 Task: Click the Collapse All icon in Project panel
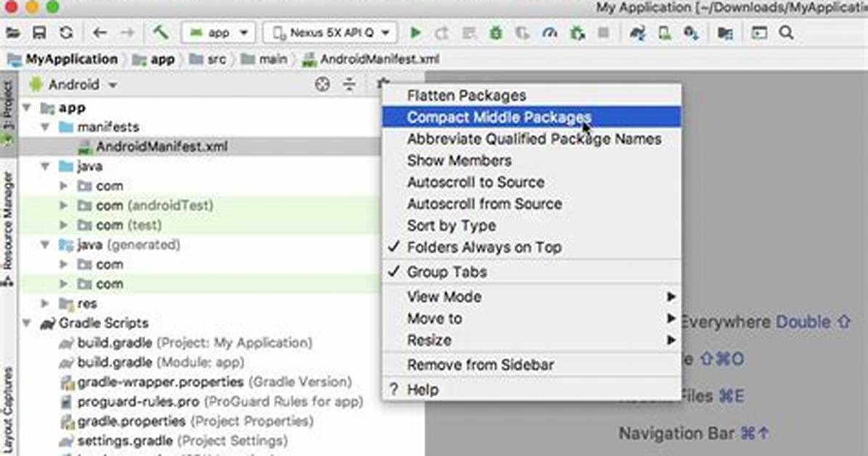pos(349,84)
